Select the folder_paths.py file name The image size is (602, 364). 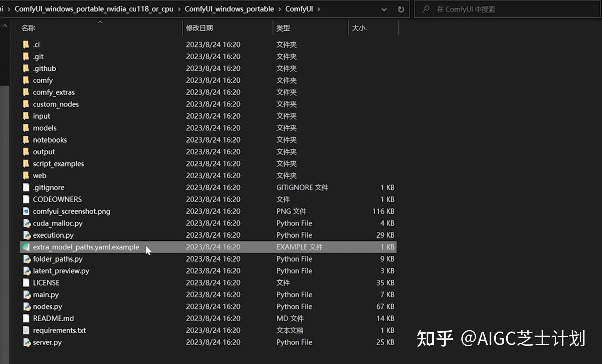[x=58, y=259]
